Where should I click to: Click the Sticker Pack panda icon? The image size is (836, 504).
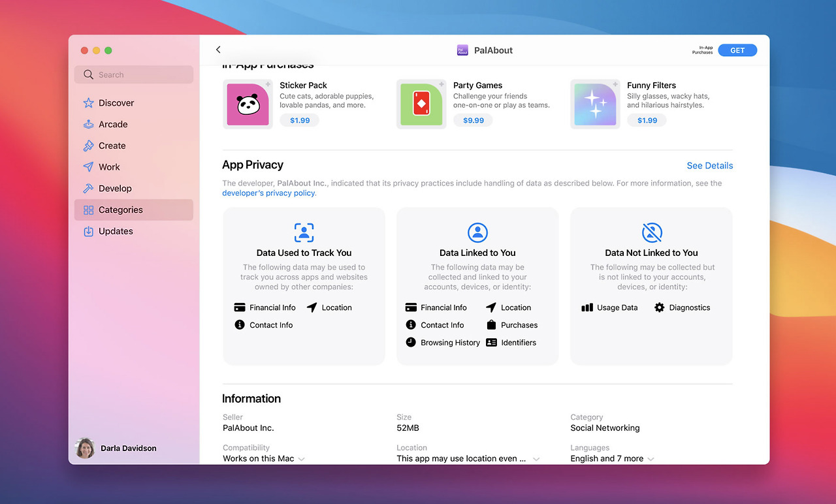click(x=248, y=104)
